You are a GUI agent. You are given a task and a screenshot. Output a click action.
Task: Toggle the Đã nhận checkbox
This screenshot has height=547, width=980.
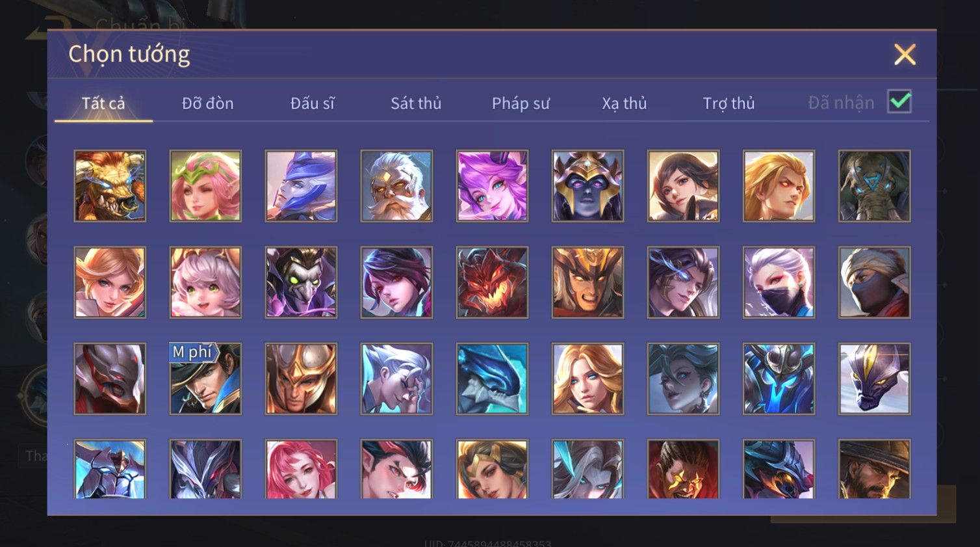coord(899,101)
